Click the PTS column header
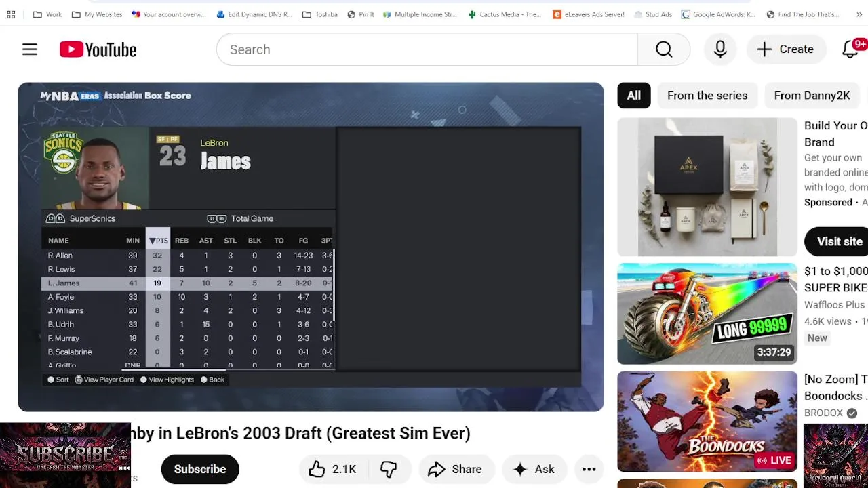 tap(158, 241)
